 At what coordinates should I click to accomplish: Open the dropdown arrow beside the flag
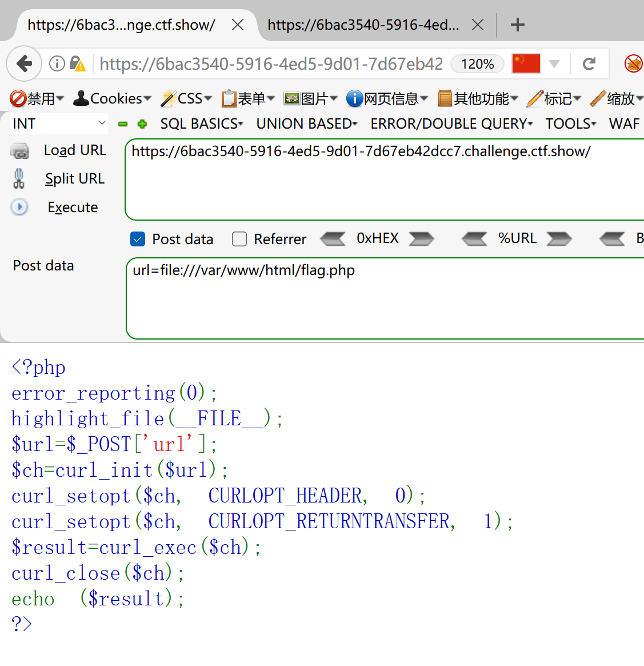[554, 63]
